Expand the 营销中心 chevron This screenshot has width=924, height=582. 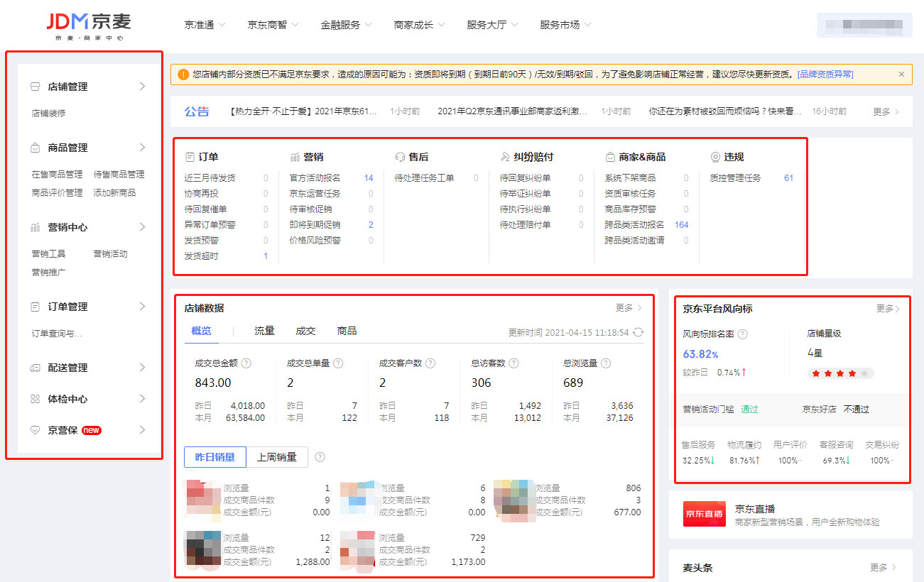pyautogui.click(x=142, y=227)
